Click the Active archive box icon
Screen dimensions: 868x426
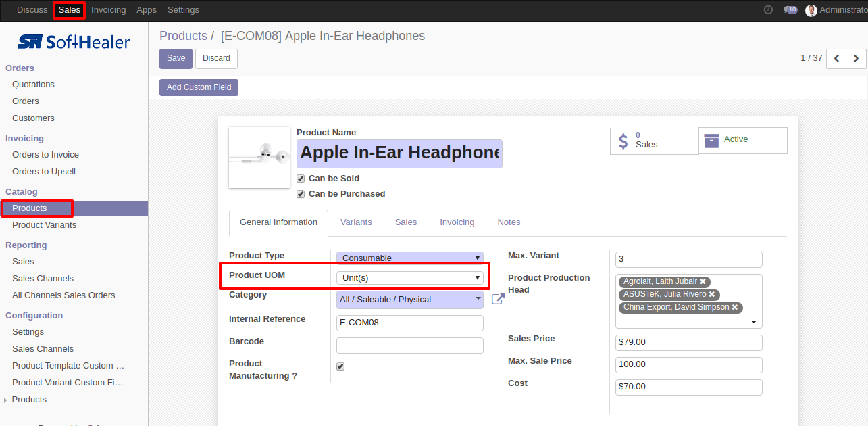[711, 140]
